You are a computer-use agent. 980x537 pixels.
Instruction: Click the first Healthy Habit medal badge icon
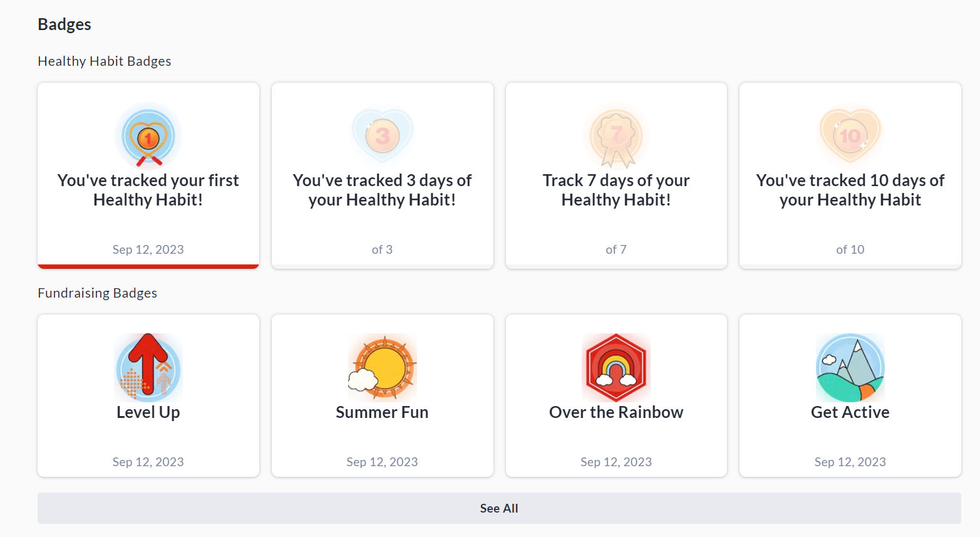(148, 136)
